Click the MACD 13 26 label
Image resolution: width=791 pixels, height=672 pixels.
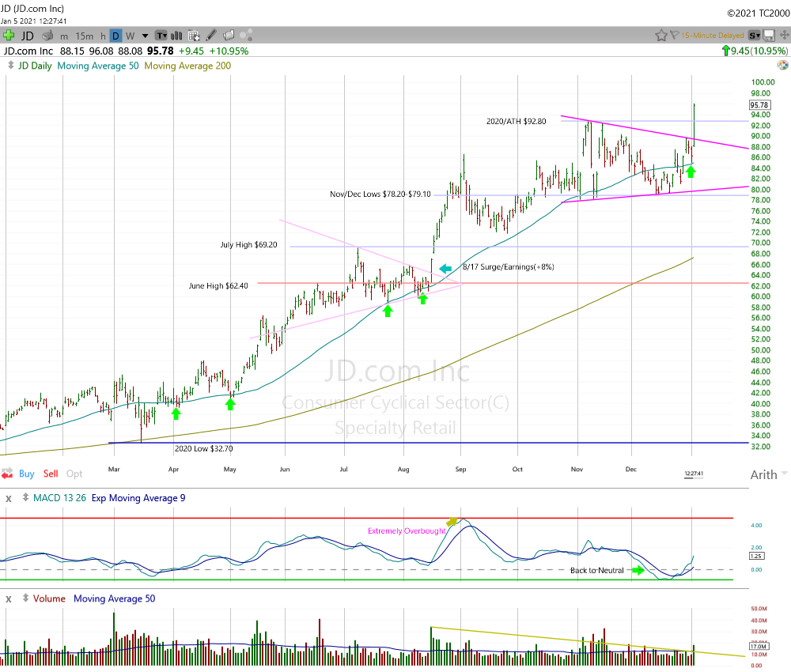coord(59,498)
